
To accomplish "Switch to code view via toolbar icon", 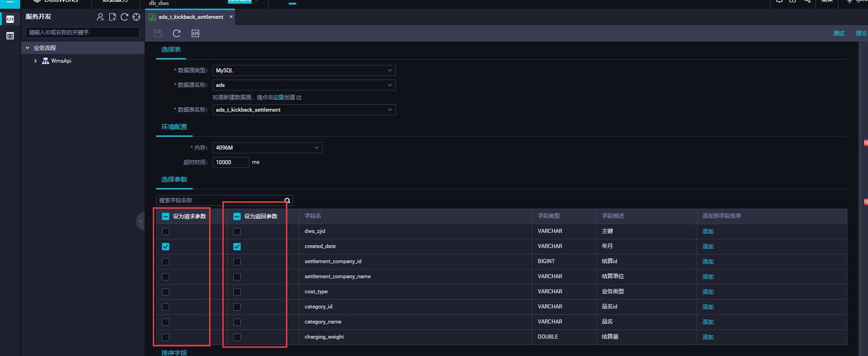I will point(195,33).
